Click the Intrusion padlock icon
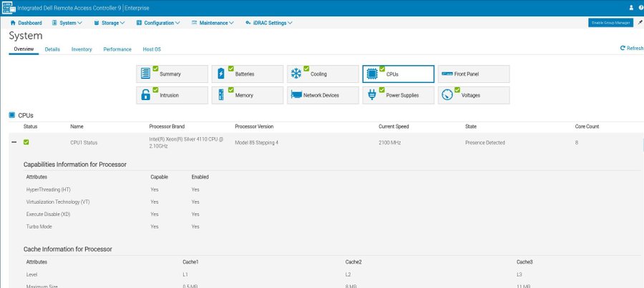The width and height of the screenshot is (644, 288). (146, 95)
